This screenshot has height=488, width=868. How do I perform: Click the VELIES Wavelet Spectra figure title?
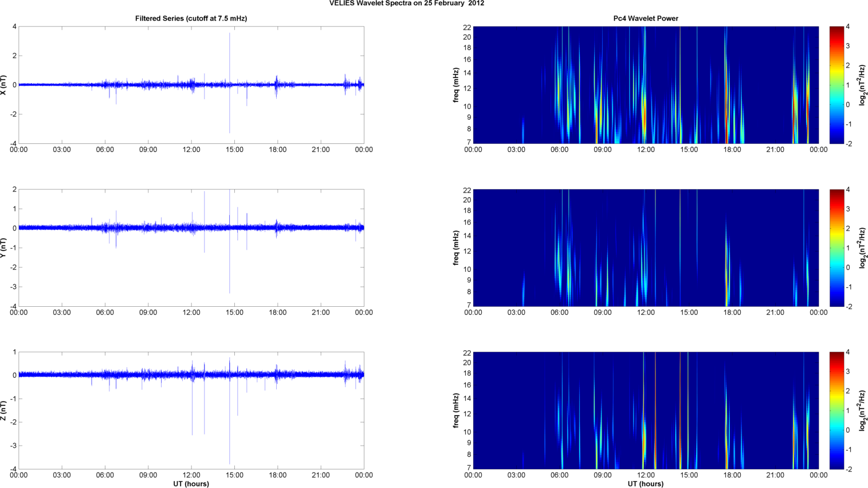tap(406, 3)
